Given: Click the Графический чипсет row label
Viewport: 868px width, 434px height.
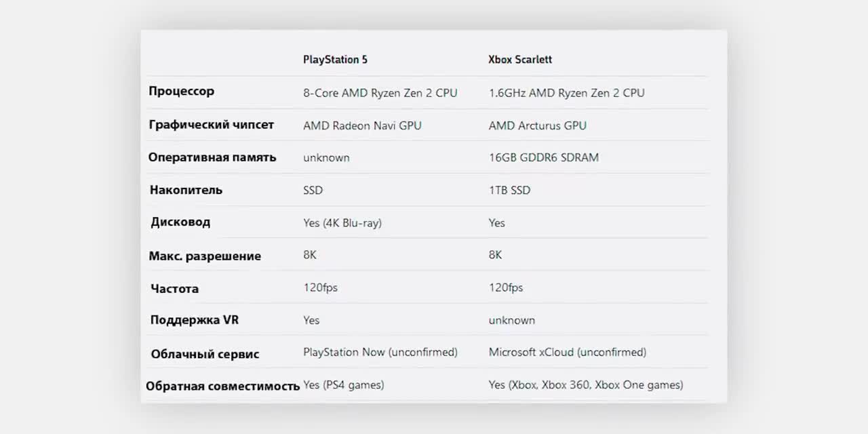Looking at the screenshot, I should (x=212, y=125).
